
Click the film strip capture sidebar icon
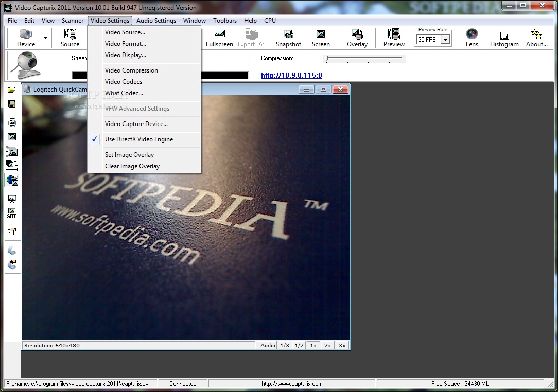[x=12, y=122]
